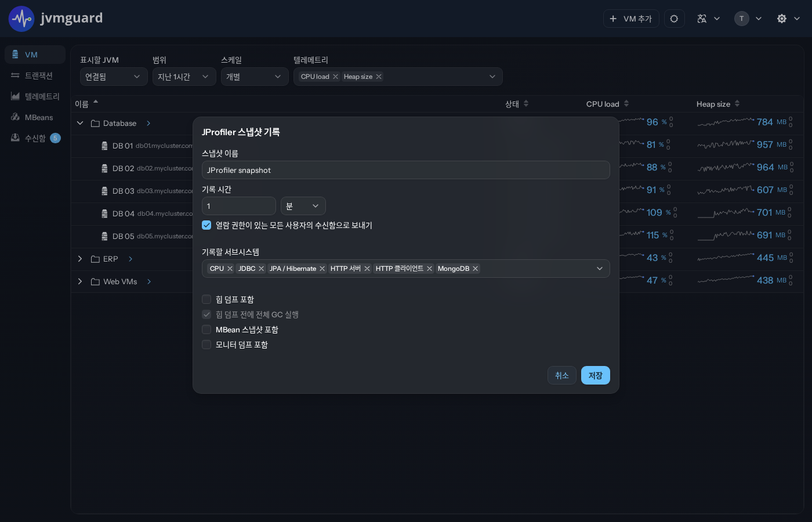Remove MongoDB subsystem tag
The image size is (812, 522).
tap(476, 269)
